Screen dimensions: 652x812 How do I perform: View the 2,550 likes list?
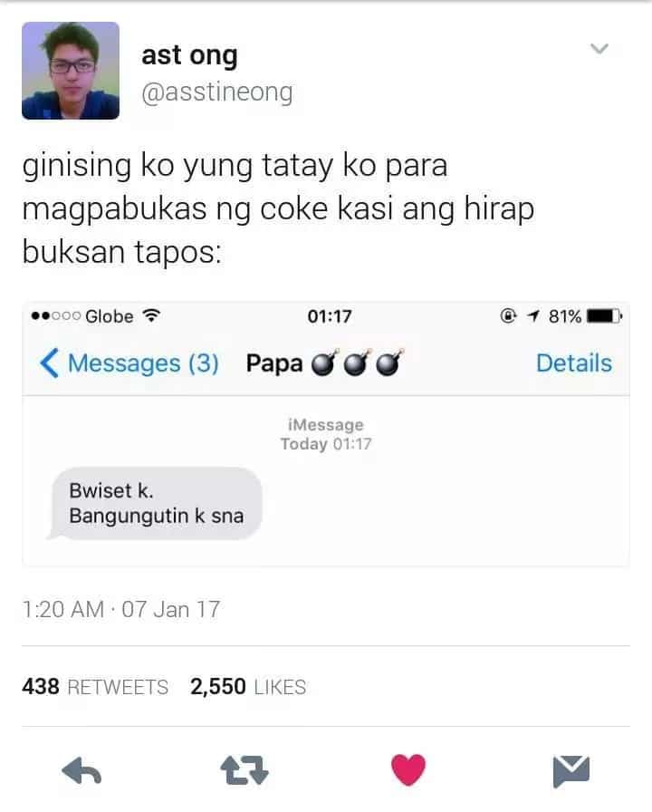click(248, 687)
